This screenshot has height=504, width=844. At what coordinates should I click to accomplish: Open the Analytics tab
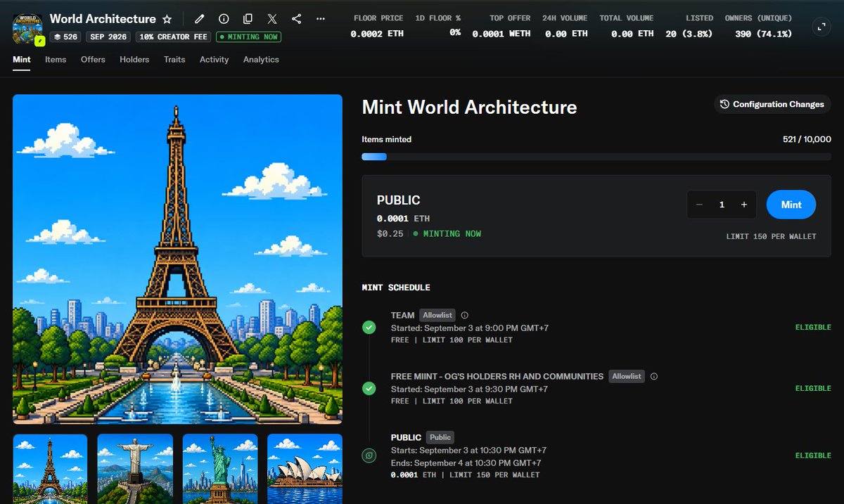point(261,60)
